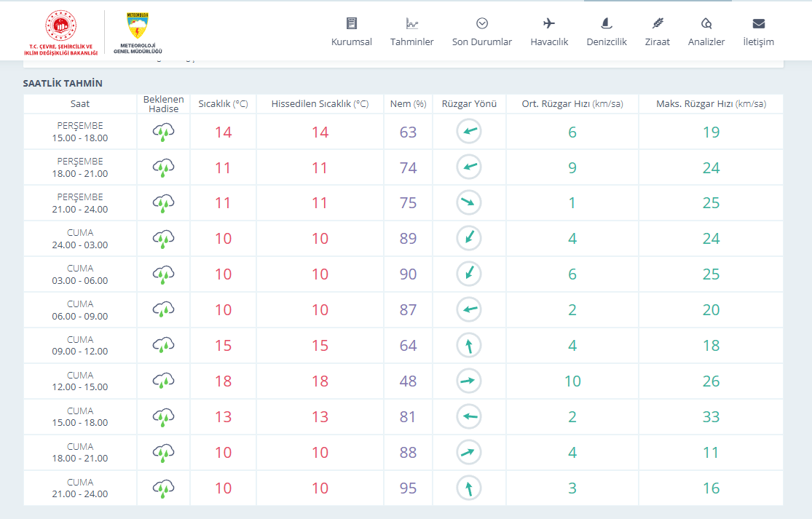Screen dimensions: 812x519
Task: Expand Son Durumlar dropdown menu
Action: click(481, 33)
